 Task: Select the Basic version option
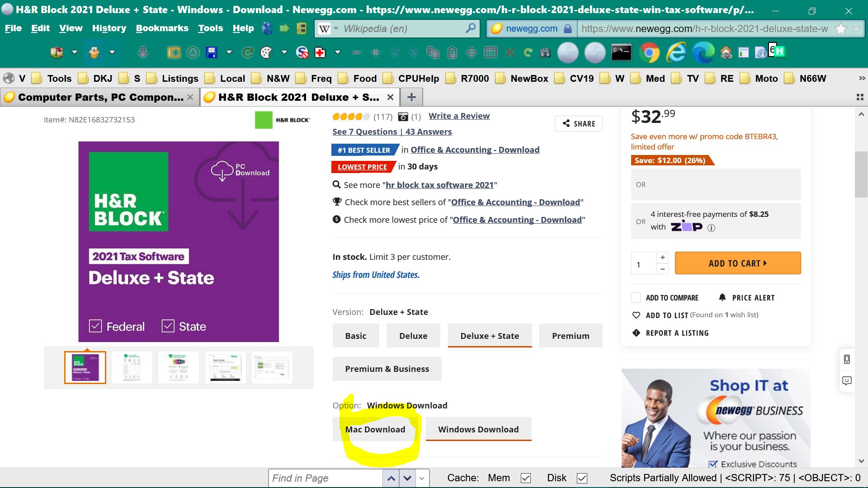(x=356, y=336)
